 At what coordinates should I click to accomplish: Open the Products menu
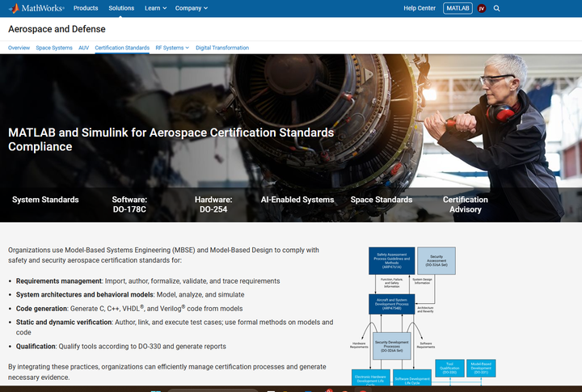tap(86, 8)
